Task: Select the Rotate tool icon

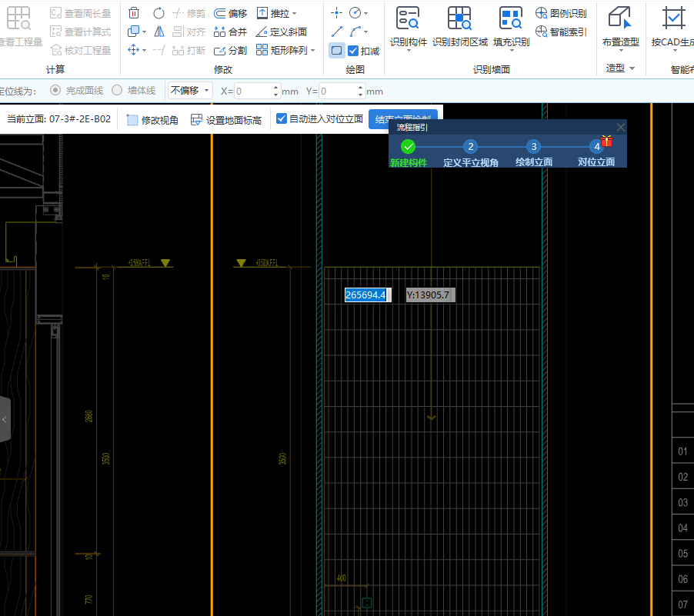Action: (x=159, y=13)
